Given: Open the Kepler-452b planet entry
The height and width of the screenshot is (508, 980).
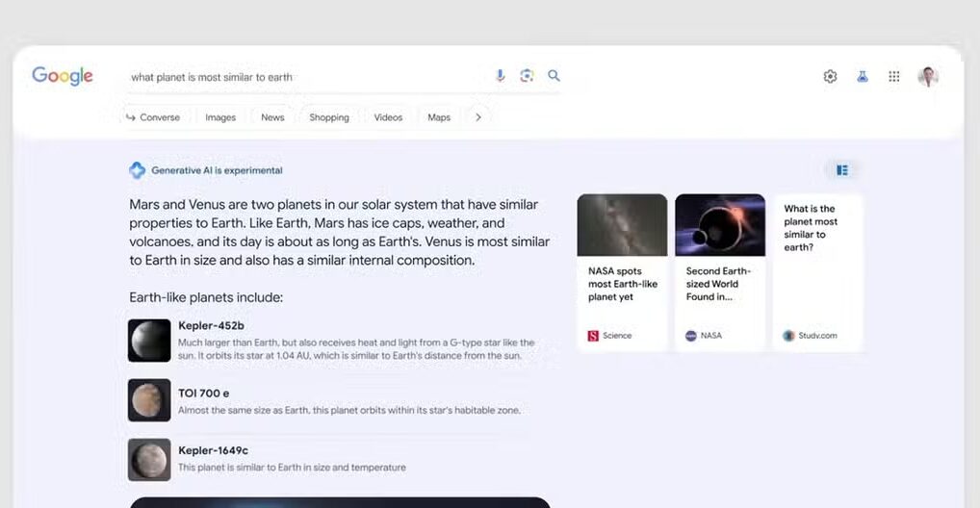Looking at the screenshot, I should tap(212, 326).
